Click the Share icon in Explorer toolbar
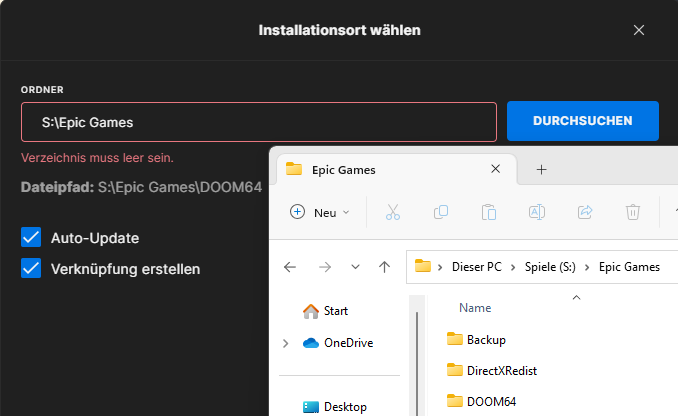Viewport: 678px width, 416px height. tap(585, 212)
